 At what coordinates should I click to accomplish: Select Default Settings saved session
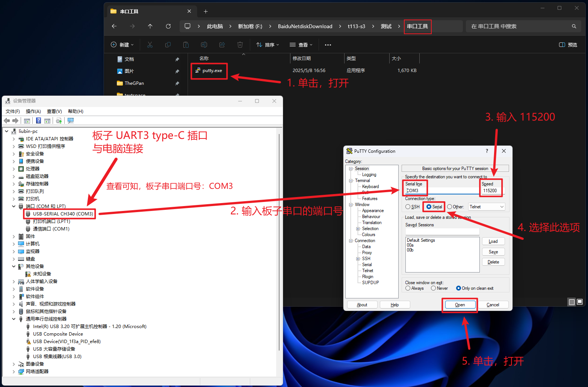point(421,240)
